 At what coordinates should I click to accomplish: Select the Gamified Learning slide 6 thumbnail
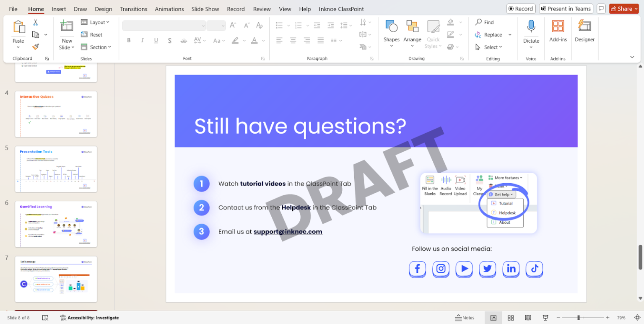click(56, 224)
